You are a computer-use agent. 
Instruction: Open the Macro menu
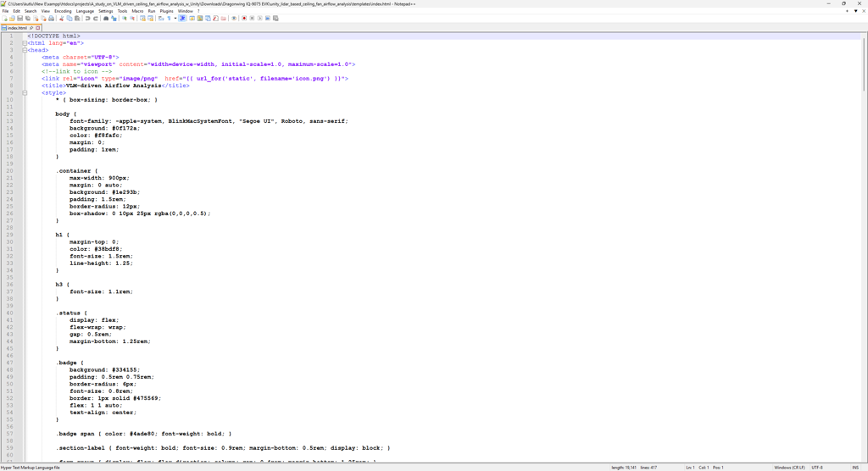pyautogui.click(x=137, y=11)
